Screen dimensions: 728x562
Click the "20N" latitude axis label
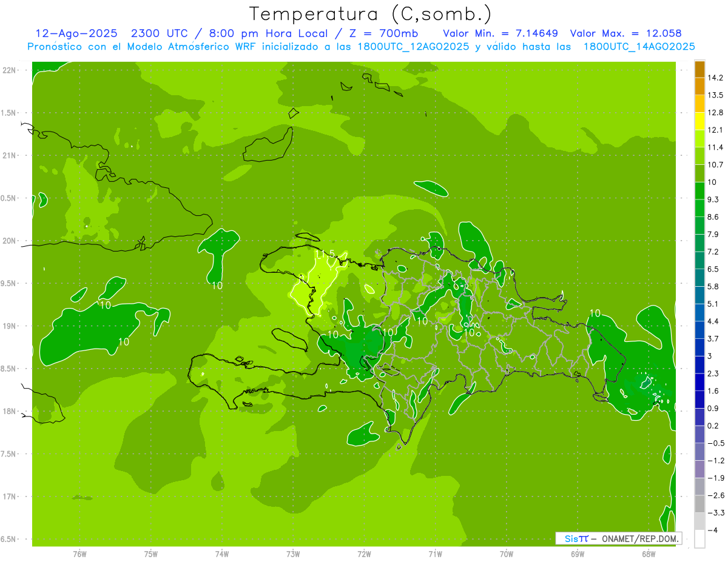point(9,241)
